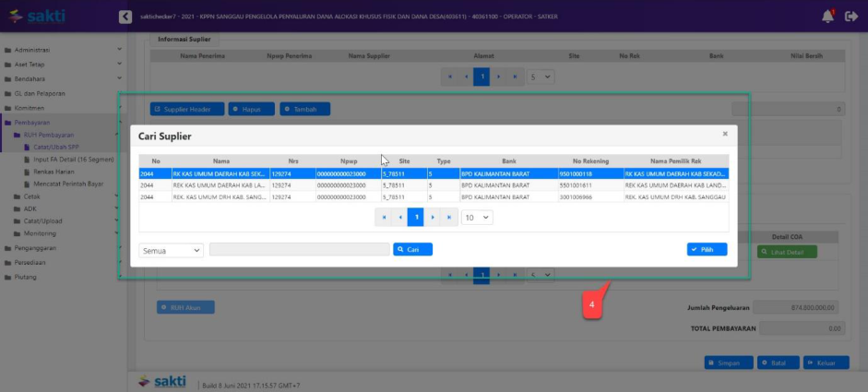
Task: Close the Cari Suplier dialog
Action: (725, 134)
